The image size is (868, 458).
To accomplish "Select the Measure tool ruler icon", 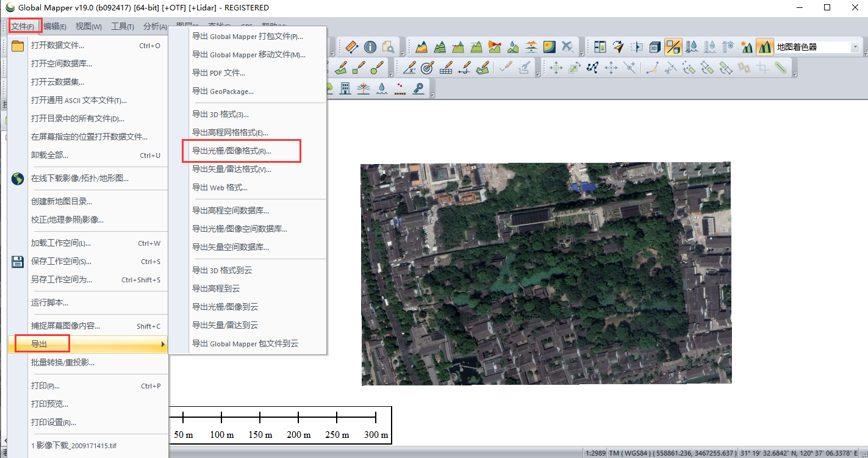I will click(x=351, y=47).
